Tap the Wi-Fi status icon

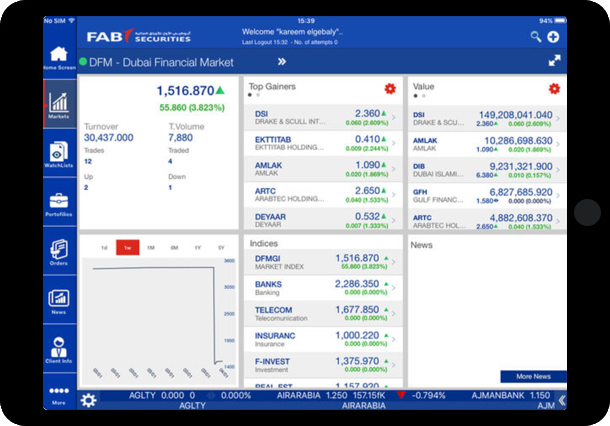coord(71,21)
